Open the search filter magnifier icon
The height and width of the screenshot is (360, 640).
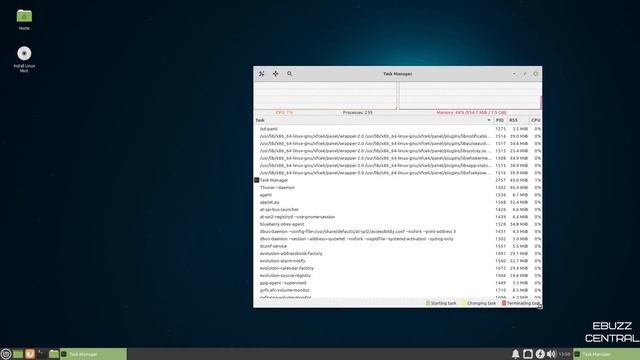289,74
